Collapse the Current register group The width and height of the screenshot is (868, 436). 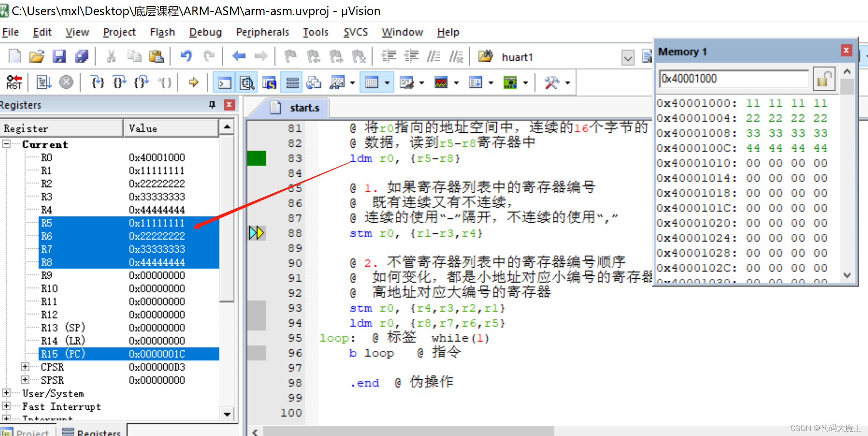[x=7, y=144]
